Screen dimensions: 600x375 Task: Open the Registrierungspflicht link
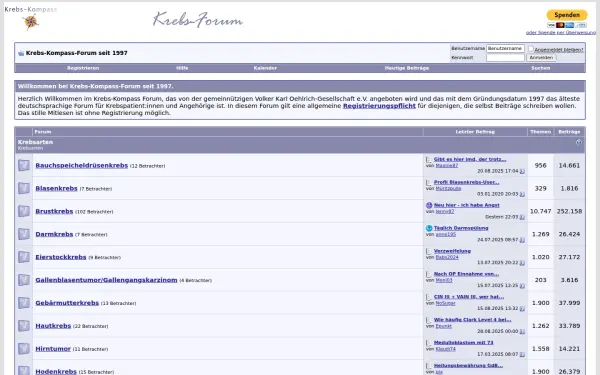[x=379, y=106]
